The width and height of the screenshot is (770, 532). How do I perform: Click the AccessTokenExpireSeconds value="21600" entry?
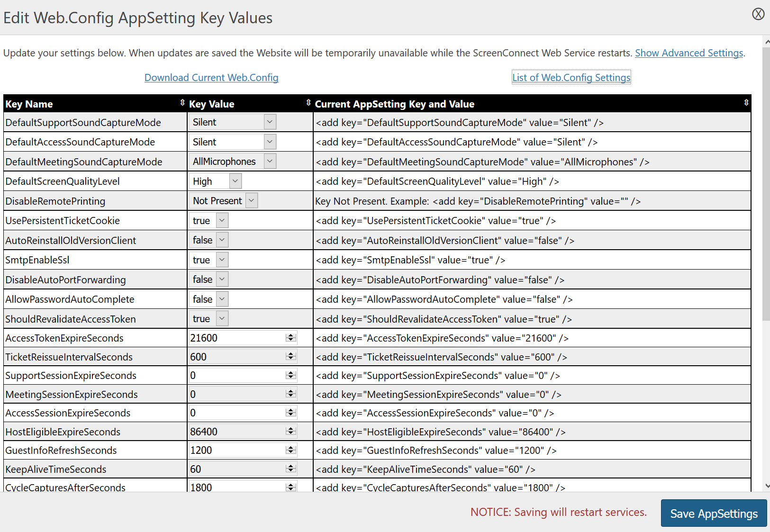click(x=443, y=338)
